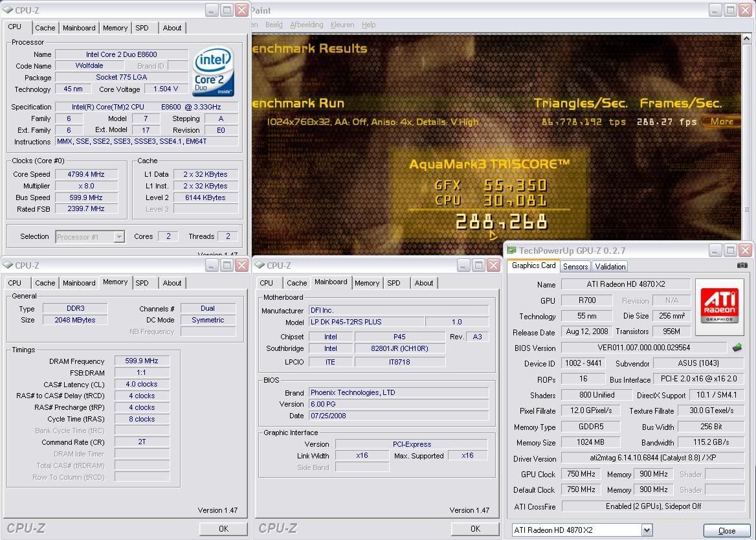Open About tab in top CPU-Z window

(172, 28)
